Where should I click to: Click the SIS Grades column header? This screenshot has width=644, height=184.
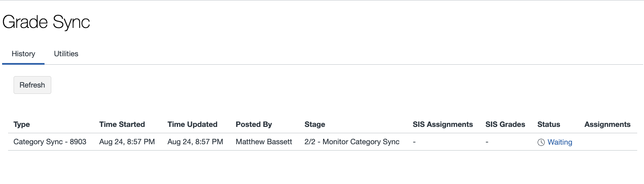pos(505,124)
